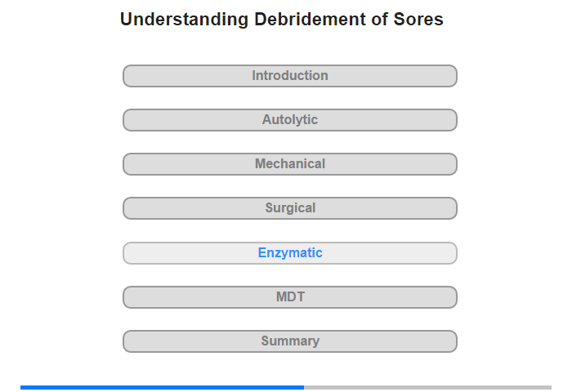Click the Understanding Debridement of Sores heading
The image size is (572, 392).
[x=282, y=20]
